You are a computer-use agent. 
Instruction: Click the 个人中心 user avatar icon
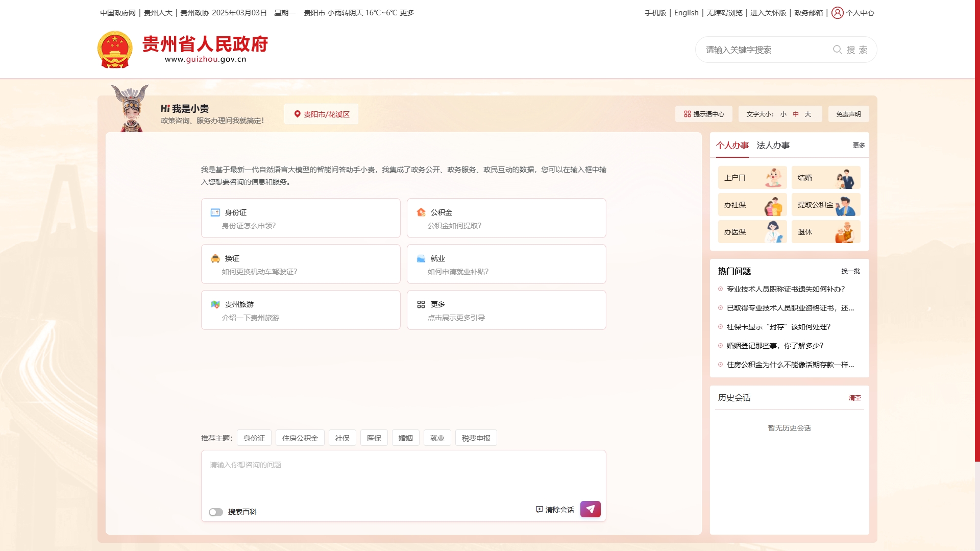(x=837, y=13)
